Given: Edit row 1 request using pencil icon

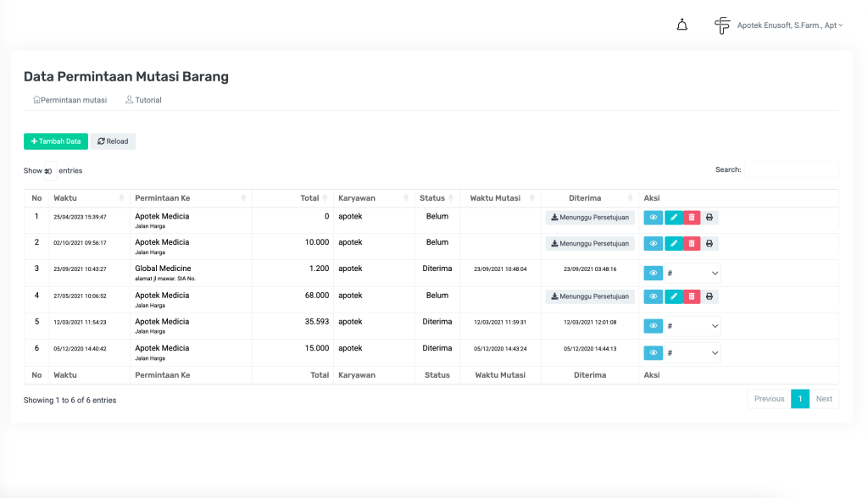Looking at the screenshot, I should pyautogui.click(x=673, y=218).
